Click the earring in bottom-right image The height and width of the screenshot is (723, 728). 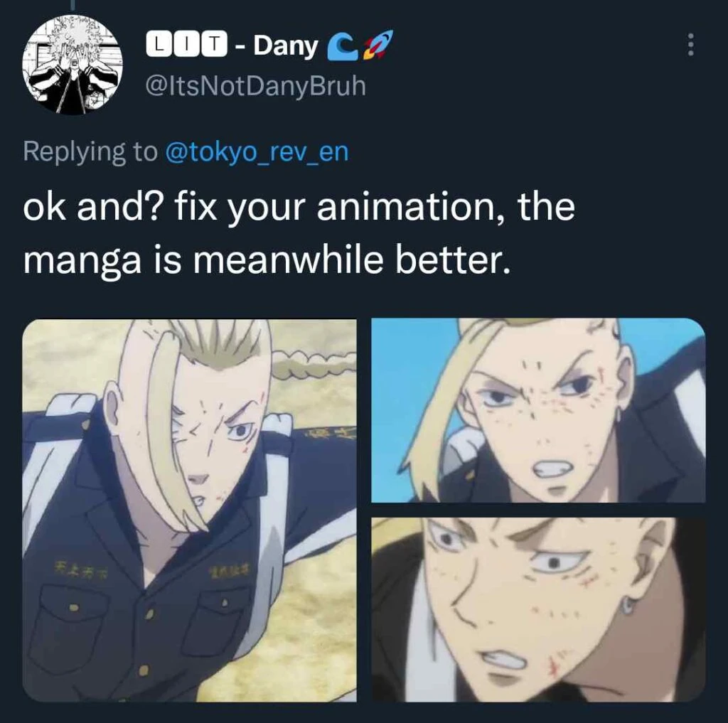coord(628,606)
